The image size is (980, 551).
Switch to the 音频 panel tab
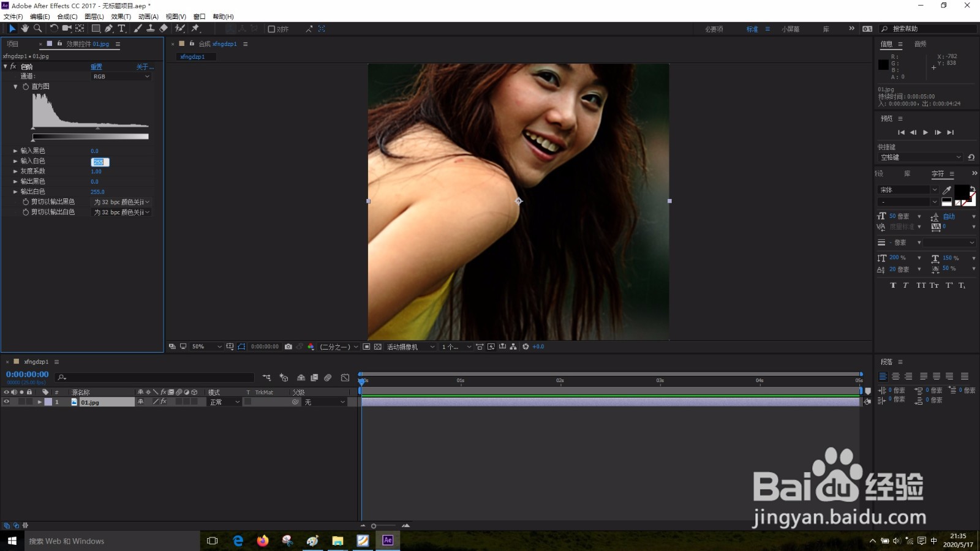[920, 44]
